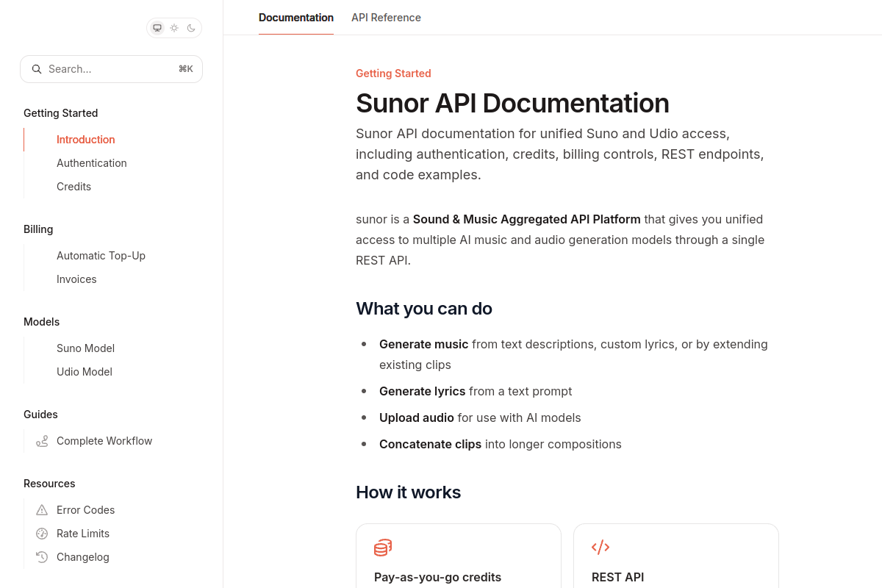Screen dimensions: 882x588
Task: Click the Rate Limits gauge icon
Action: (42, 534)
